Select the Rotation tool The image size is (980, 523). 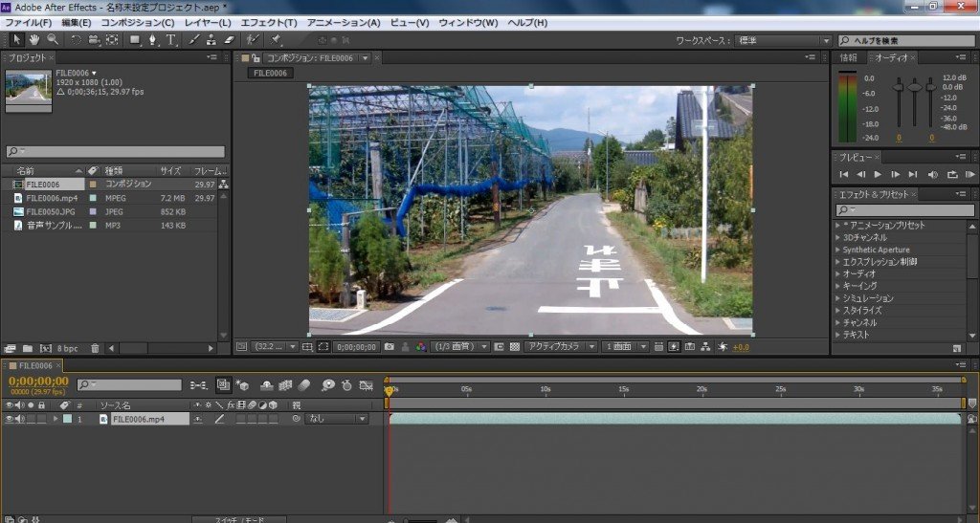pos(76,39)
